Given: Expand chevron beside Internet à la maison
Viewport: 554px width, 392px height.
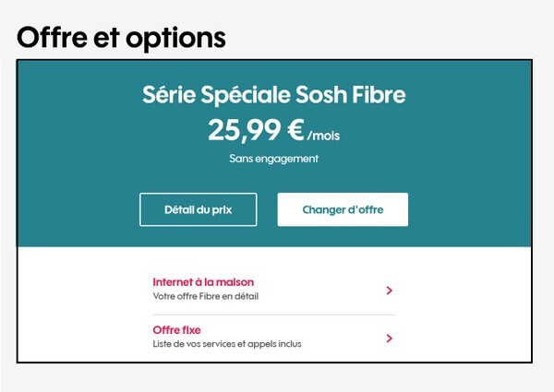Looking at the screenshot, I should pos(390,291).
